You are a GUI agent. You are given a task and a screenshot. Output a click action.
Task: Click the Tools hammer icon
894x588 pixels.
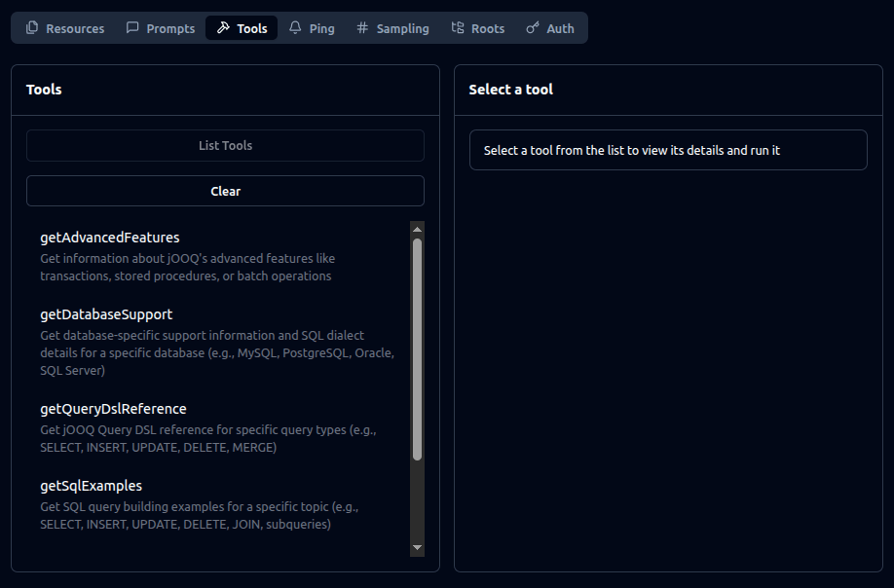(x=223, y=28)
